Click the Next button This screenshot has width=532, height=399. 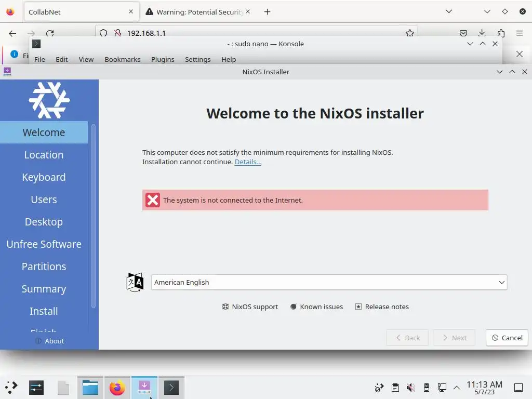pyautogui.click(x=454, y=338)
